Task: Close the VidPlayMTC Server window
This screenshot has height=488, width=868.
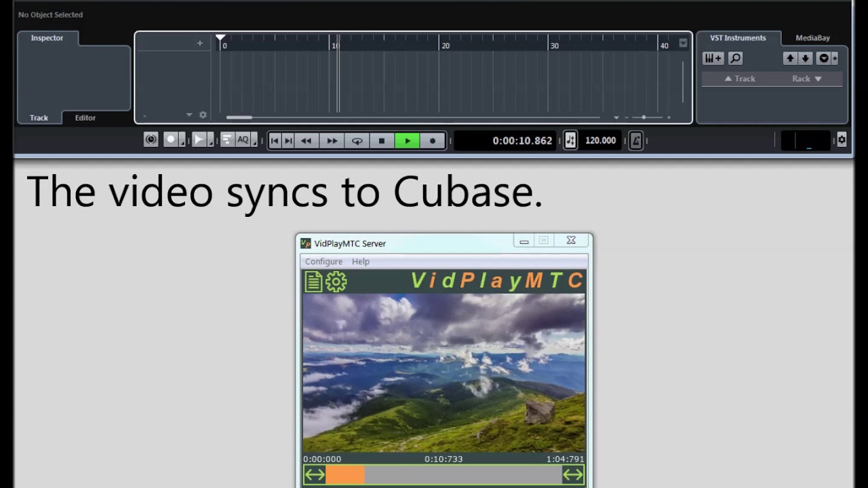Action: [571, 241]
